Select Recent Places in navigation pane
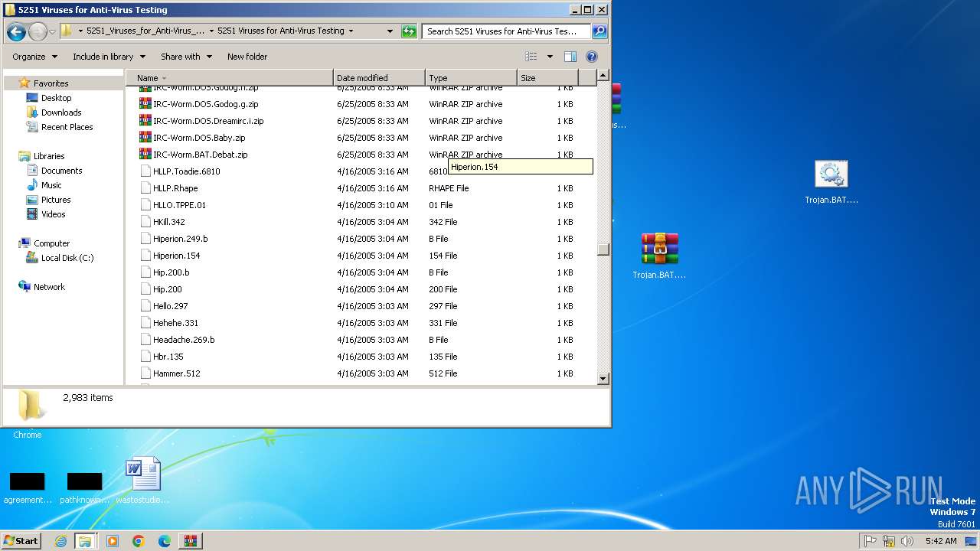Screen dimensions: 980x551 [x=67, y=127]
